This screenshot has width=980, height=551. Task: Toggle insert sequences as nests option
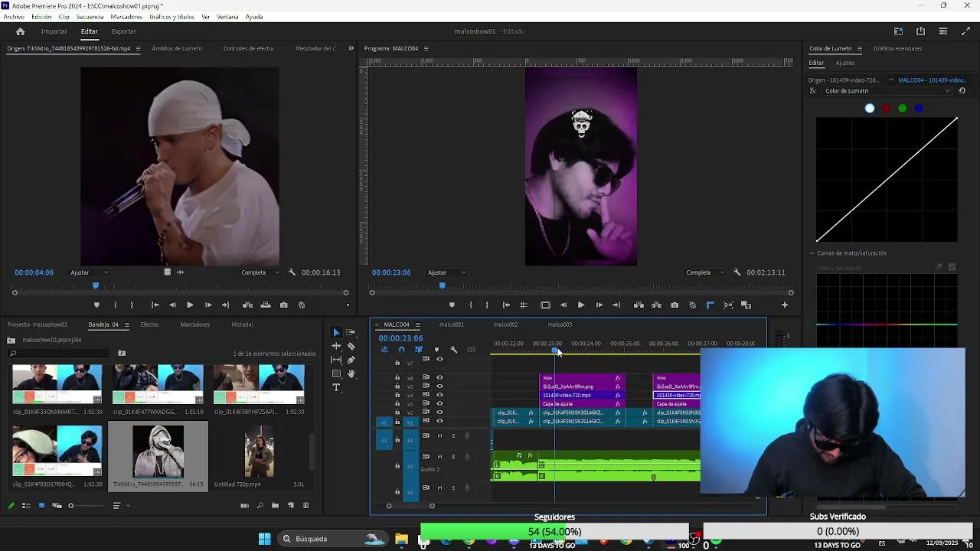(x=384, y=350)
